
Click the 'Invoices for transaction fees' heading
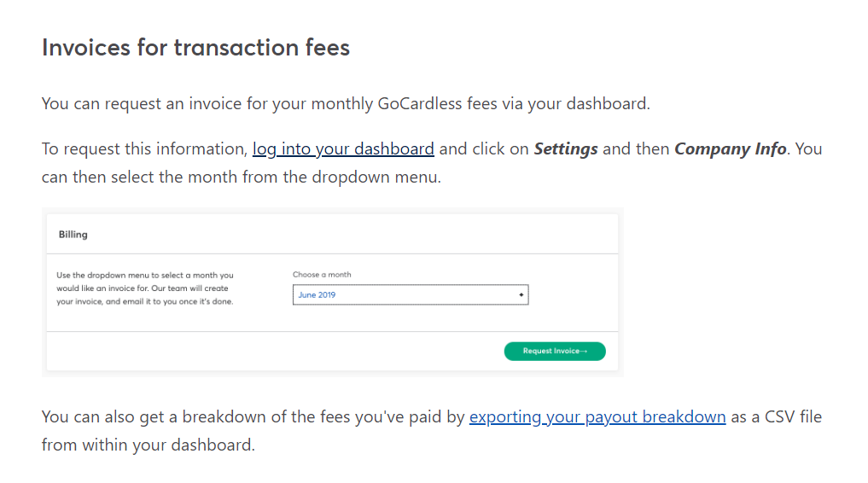pos(195,47)
